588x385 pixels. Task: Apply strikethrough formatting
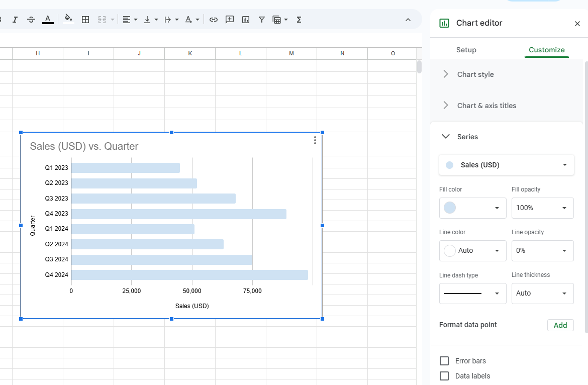[x=31, y=20]
